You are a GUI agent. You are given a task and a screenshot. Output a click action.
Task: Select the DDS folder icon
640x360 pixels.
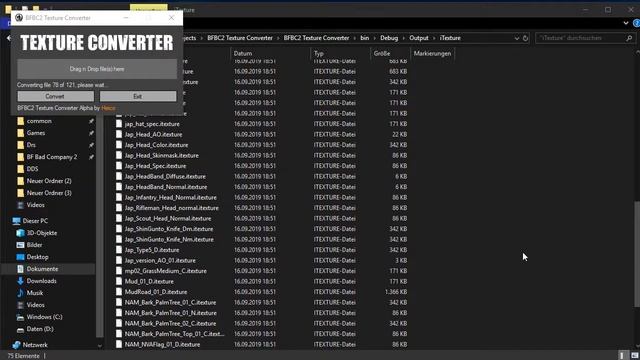tap(20, 169)
